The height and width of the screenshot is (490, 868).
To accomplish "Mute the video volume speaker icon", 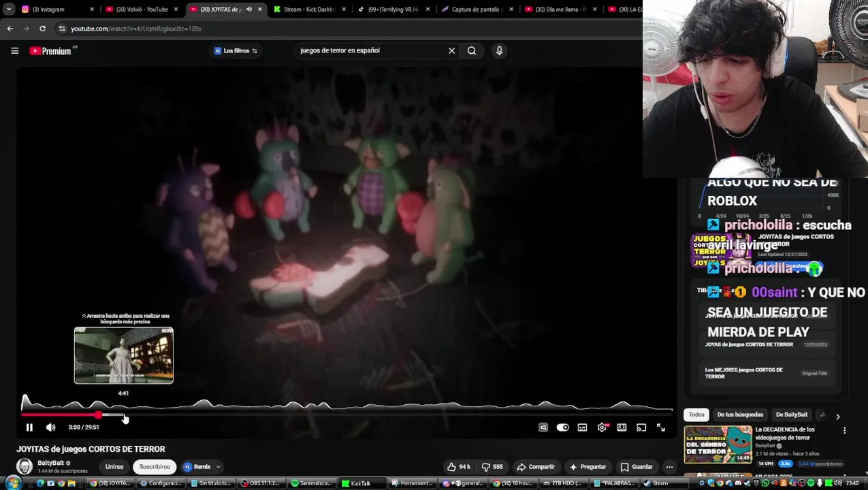I will pos(50,427).
